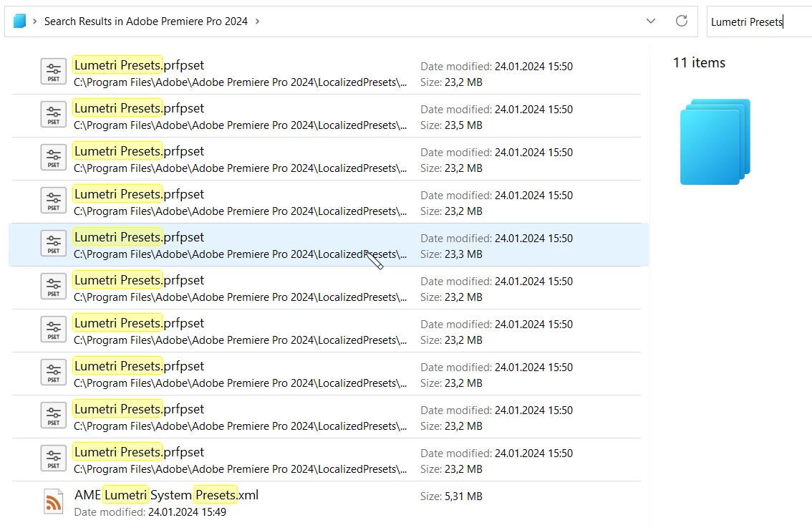The height and width of the screenshot is (528, 812).
Task: Click the search box containing Lumetri Presets
Action: point(759,21)
